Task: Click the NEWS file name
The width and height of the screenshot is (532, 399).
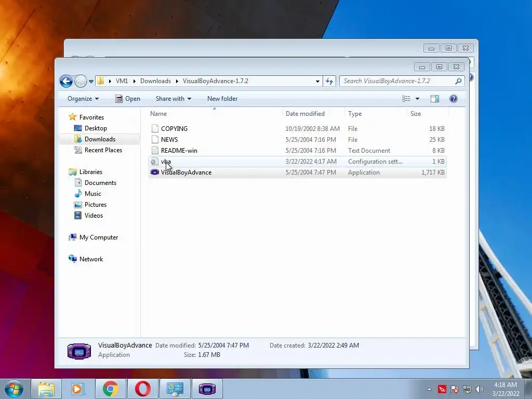Action: coord(169,139)
